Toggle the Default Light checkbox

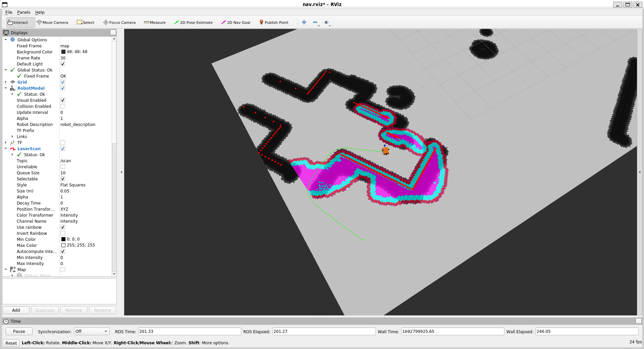tap(63, 64)
